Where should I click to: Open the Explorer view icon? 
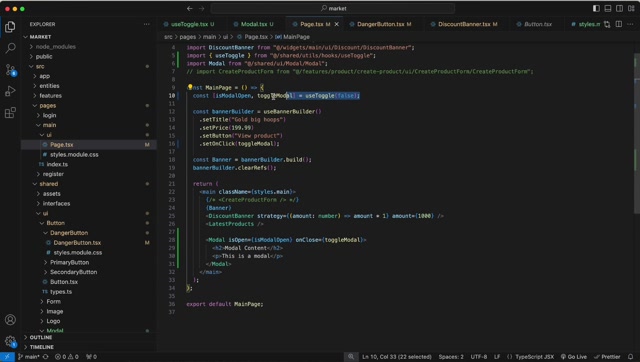coord(10,27)
